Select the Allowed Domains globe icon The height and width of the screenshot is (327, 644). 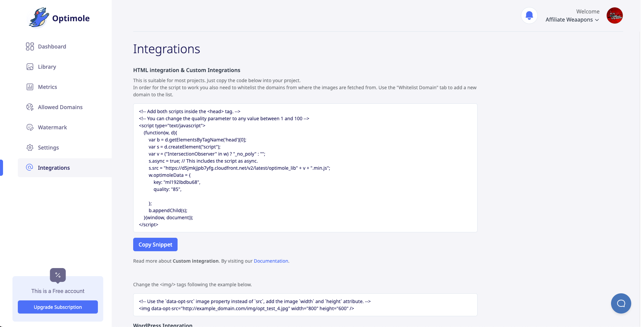pyautogui.click(x=30, y=107)
